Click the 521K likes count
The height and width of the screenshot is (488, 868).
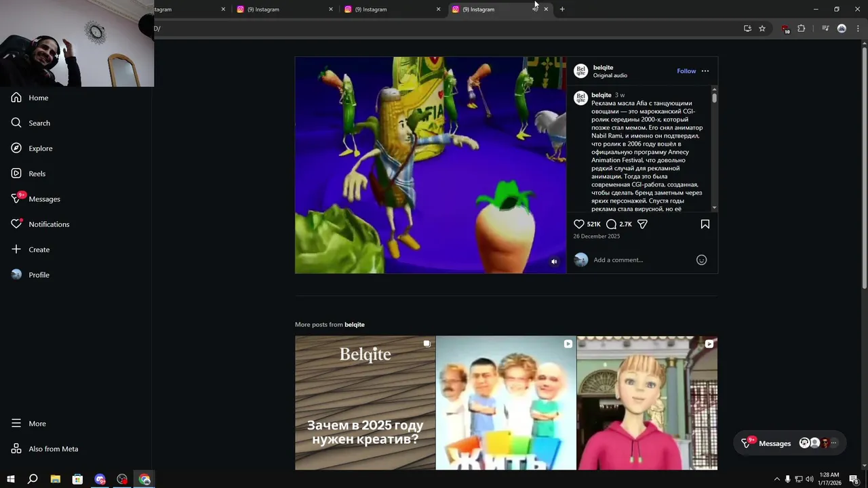[594, 224]
